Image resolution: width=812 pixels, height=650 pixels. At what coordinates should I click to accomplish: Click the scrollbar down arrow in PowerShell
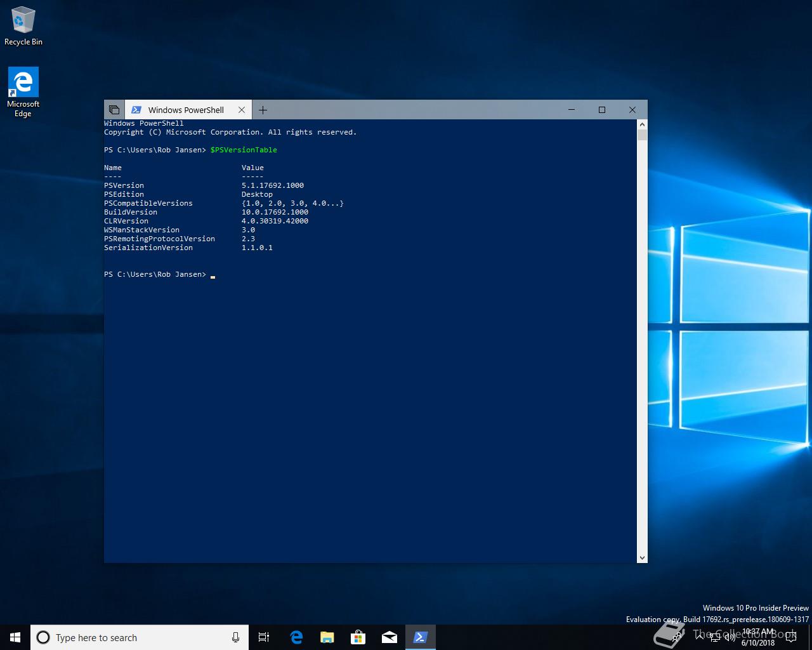click(642, 558)
